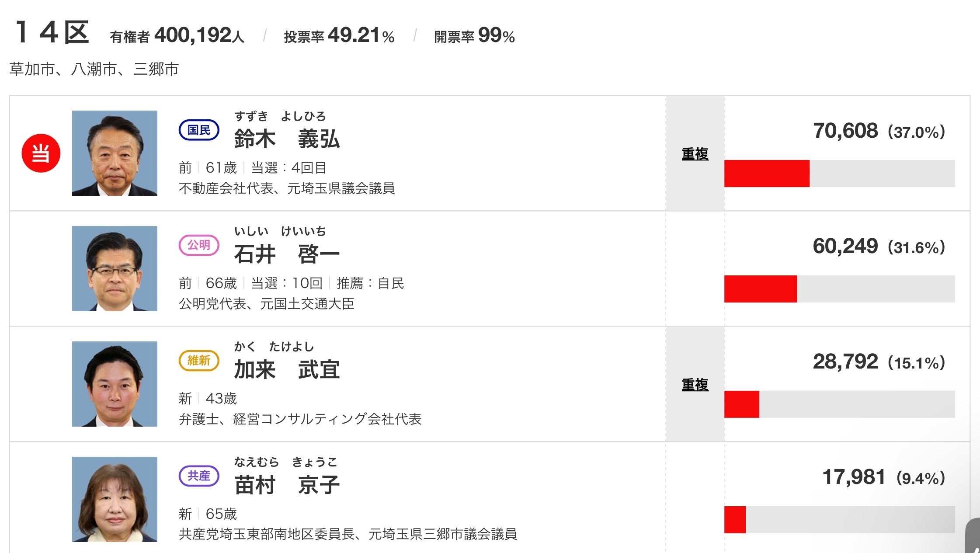The height and width of the screenshot is (553, 980).
Task: Click the 31.6% vote share bar
Action: tap(839, 289)
